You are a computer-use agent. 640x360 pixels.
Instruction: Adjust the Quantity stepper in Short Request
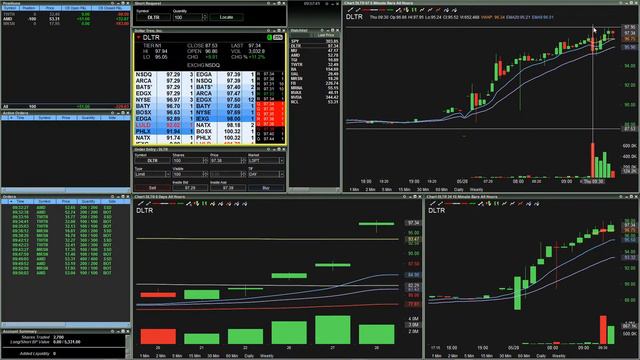[x=204, y=17]
